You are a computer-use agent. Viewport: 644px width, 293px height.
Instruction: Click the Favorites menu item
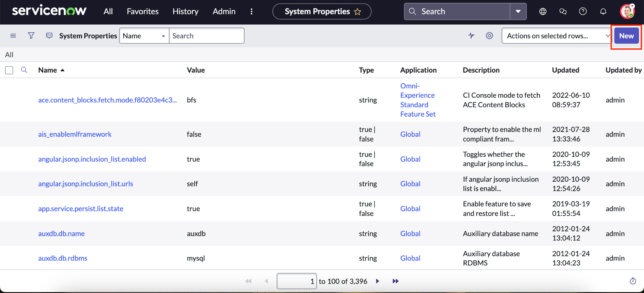tap(142, 11)
